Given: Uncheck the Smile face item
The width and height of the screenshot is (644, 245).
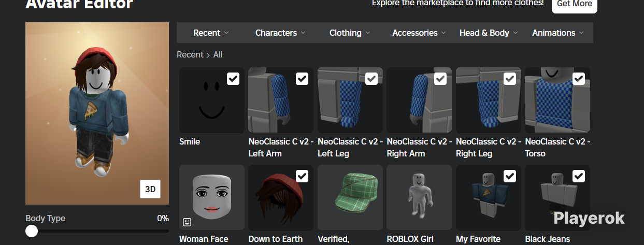Looking at the screenshot, I should (x=233, y=79).
